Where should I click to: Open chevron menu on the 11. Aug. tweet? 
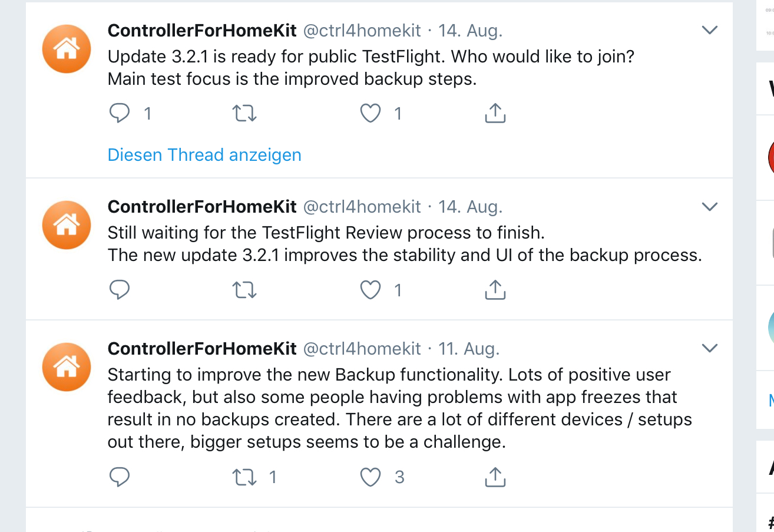click(710, 348)
